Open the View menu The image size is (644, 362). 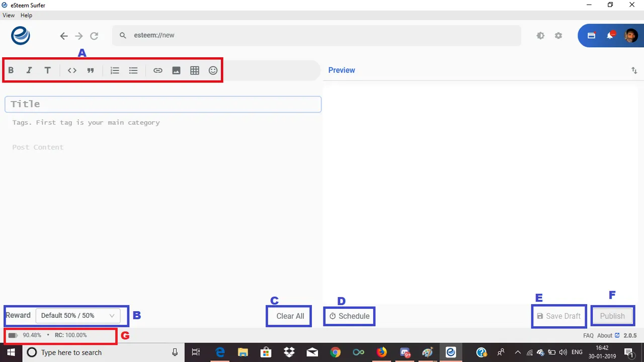(9, 16)
